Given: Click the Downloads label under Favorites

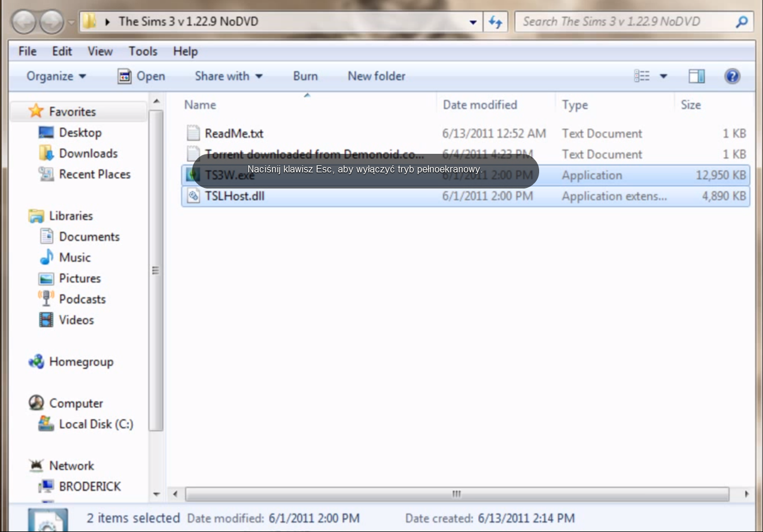Looking at the screenshot, I should 89,153.
